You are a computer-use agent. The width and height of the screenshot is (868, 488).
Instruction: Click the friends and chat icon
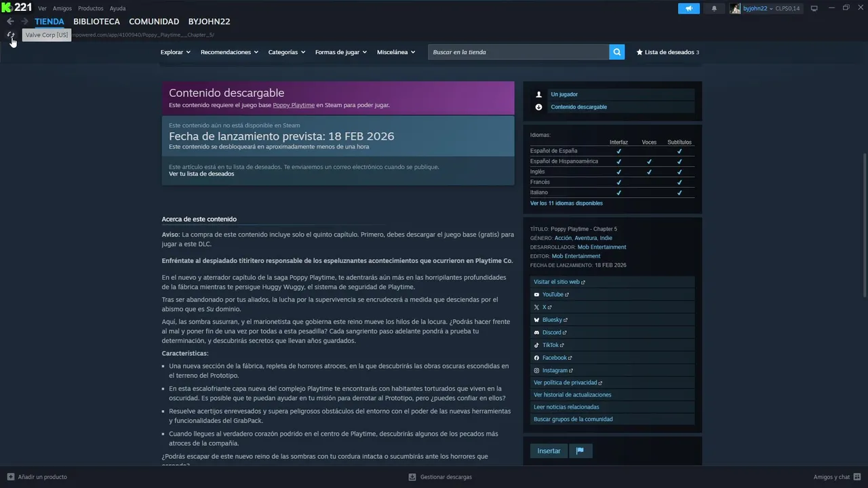point(857,477)
